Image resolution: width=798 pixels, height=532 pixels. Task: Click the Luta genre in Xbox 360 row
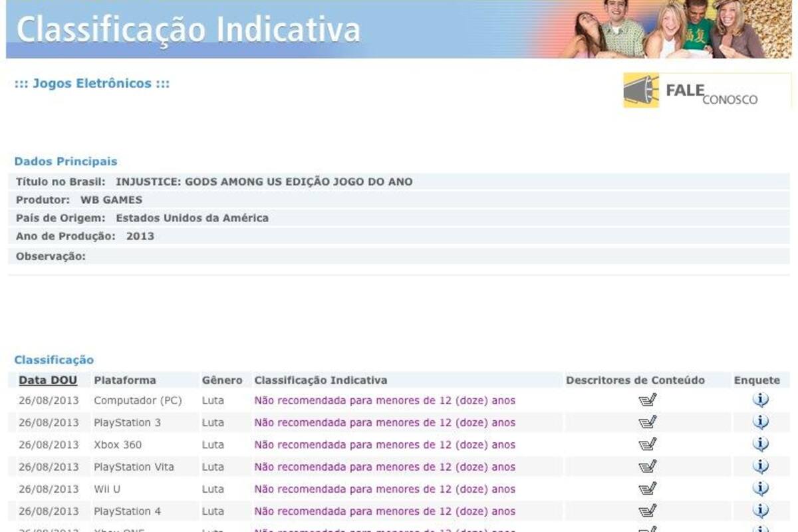(213, 444)
